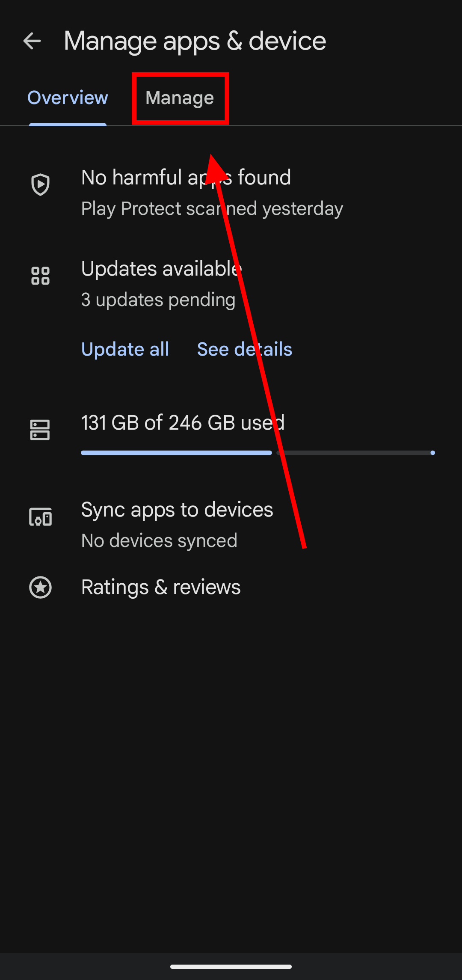Tap the sync devices icon
This screenshot has width=462, height=980.
click(41, 517)
